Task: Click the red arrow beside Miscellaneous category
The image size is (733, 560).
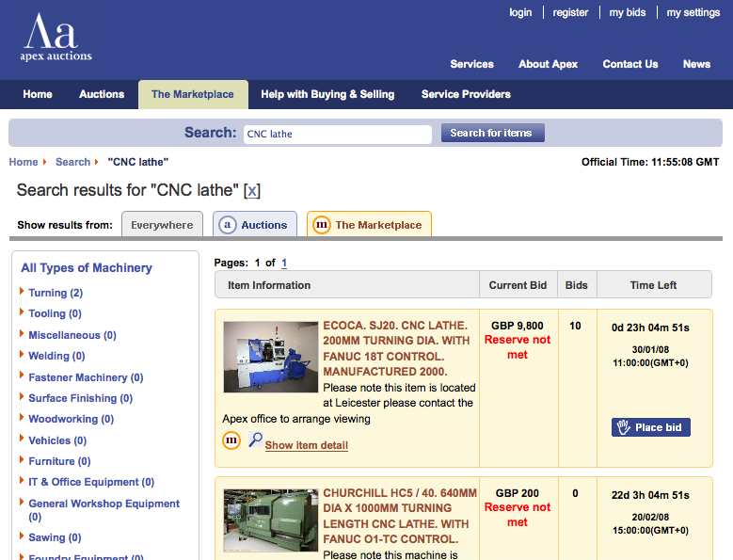Action: pyautogui.click(x=22, y=333)
